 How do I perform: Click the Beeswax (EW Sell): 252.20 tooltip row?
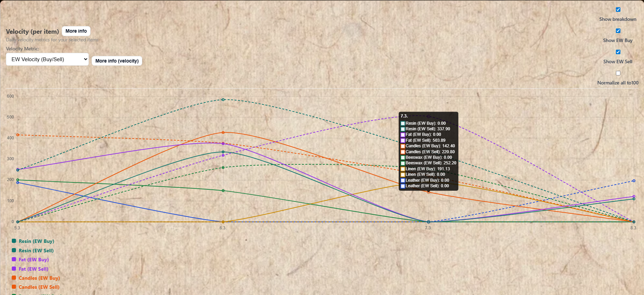tap(429, 163)
